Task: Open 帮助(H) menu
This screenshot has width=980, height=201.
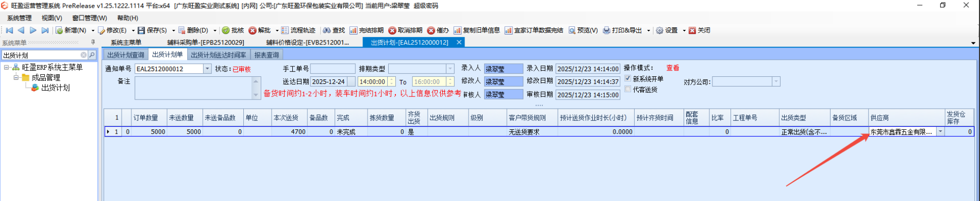Action: coord(127,18)
